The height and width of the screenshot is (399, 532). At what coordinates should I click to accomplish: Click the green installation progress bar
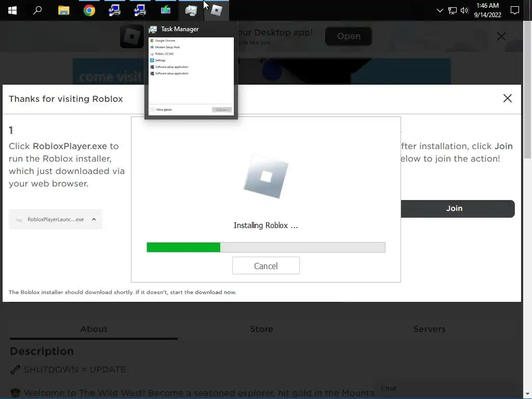coord(265,247)
